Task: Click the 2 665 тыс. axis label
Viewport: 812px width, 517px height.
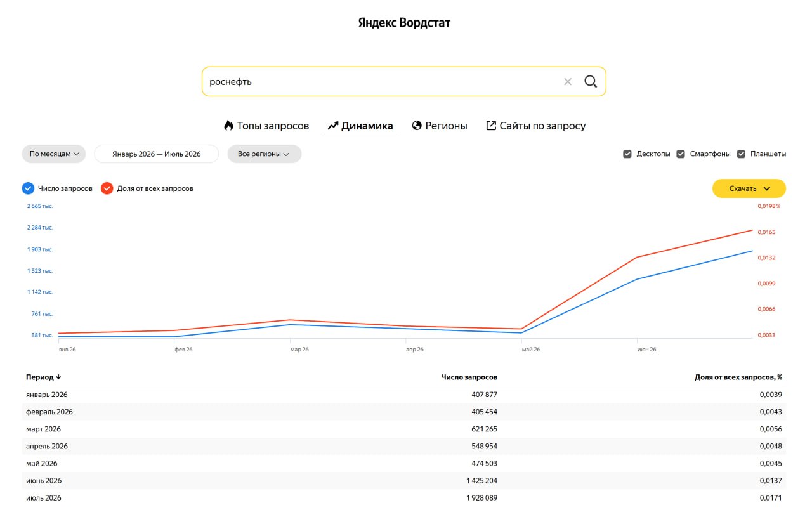Action: tap(40, 206)
